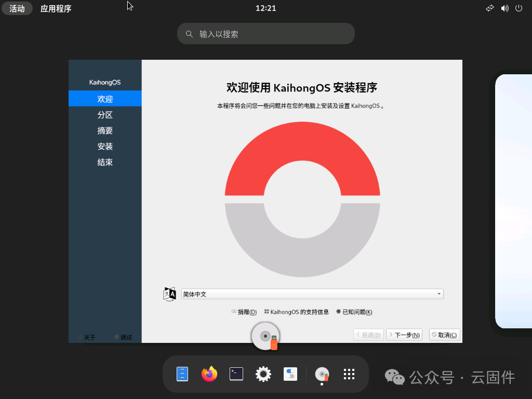This screenshot has height=399, width=532.
Task: Select the 分区 step in the installer sidebar
Action: 105,114
